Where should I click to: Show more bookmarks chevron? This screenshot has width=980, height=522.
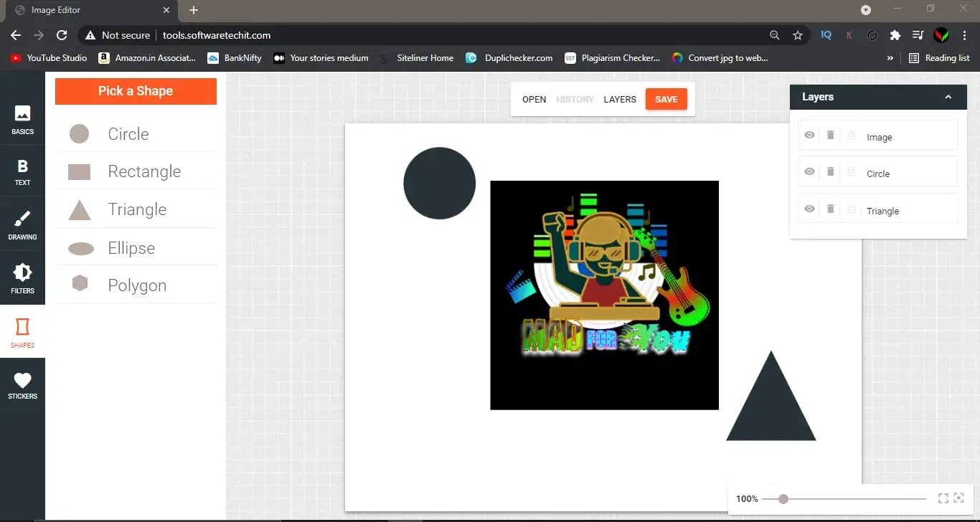(890, 58)
